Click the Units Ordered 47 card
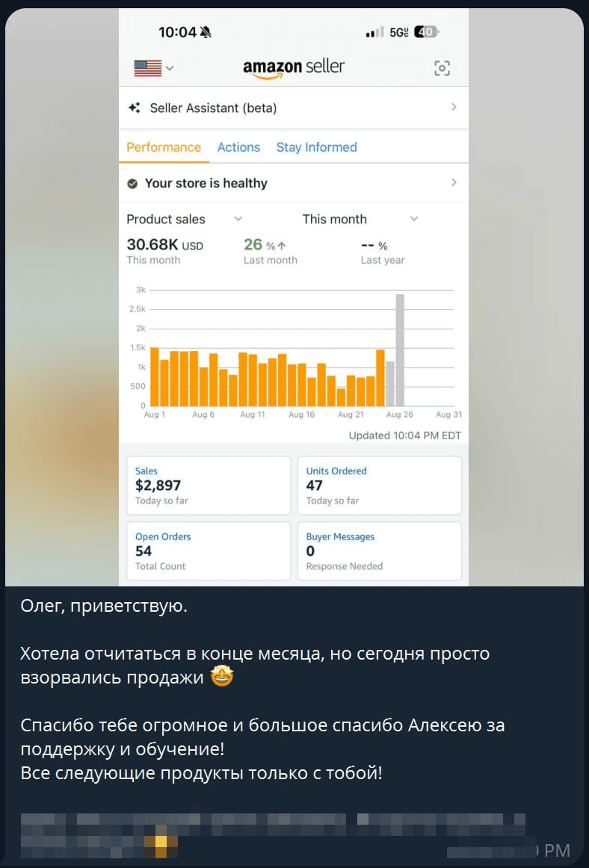 (x=380, y=485)
